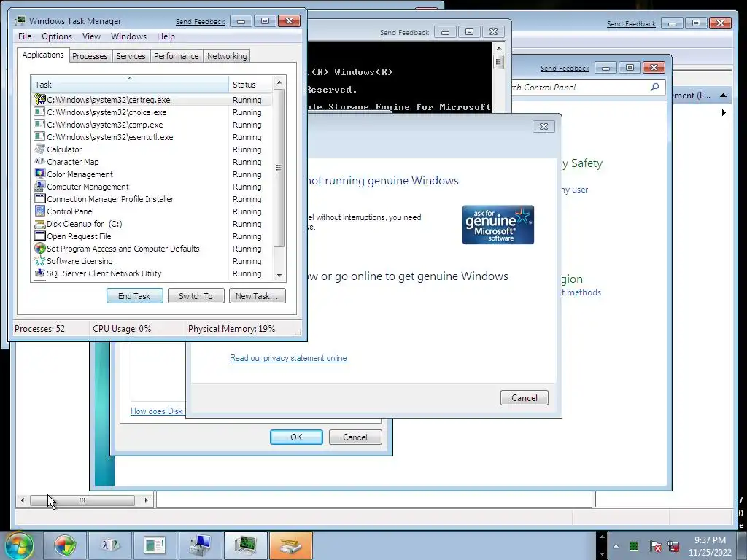Open the Windows Start orb
Image resolution: width=747 pixels, height=560 pixels.
(x=19, y=545)
